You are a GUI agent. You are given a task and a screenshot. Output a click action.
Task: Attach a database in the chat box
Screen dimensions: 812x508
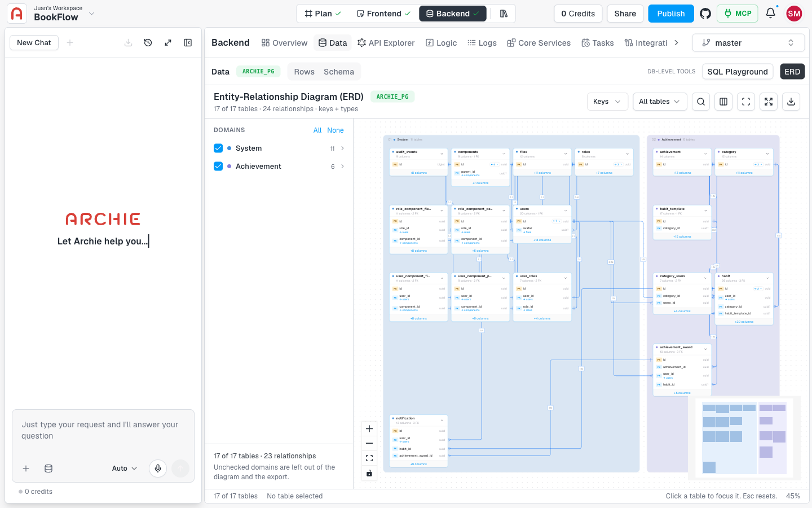(48, 468)
